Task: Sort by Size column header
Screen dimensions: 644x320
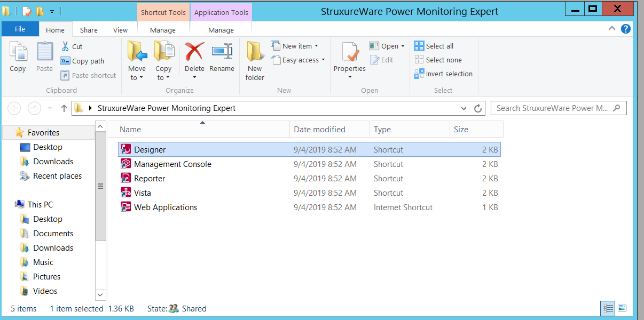Action: pos(476,130)
